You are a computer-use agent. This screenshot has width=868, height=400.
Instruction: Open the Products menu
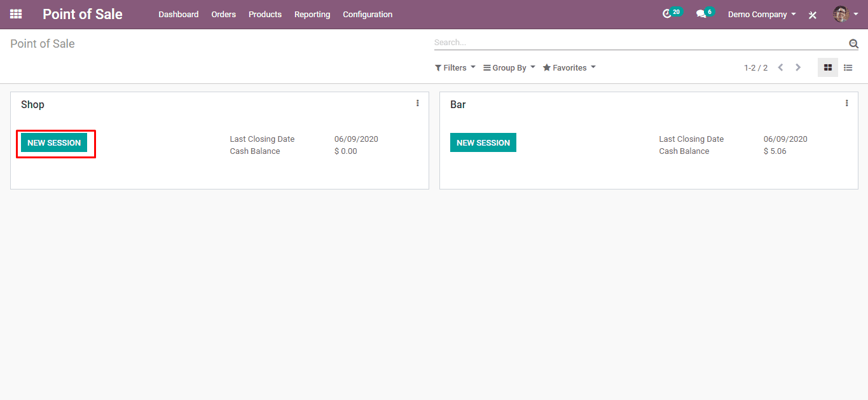click(x=265, y=14)
